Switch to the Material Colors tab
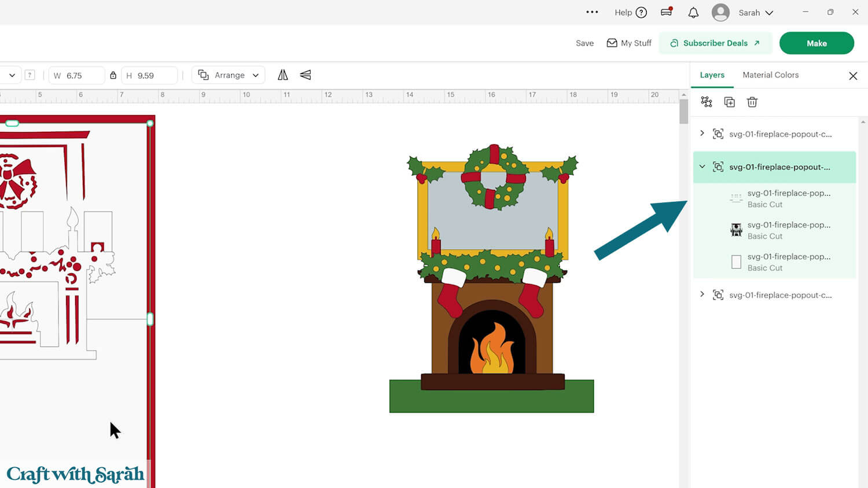This screenshot has width=868, height=488. coord(770,75)
